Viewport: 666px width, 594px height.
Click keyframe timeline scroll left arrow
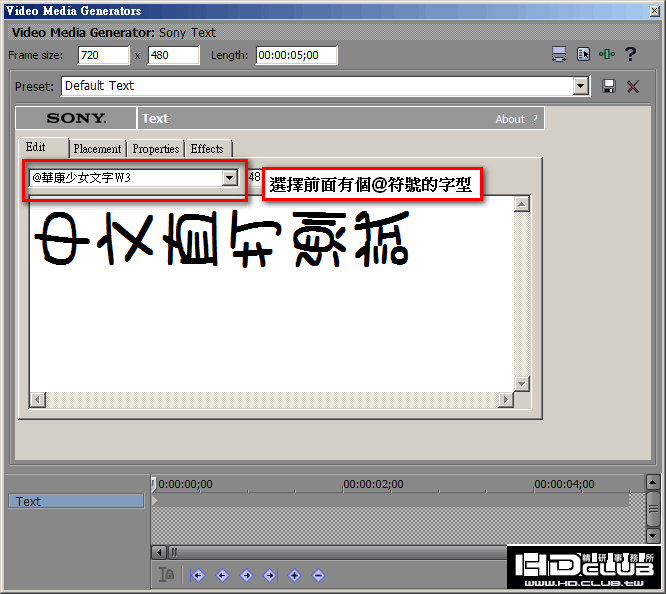tap(159, 552)
